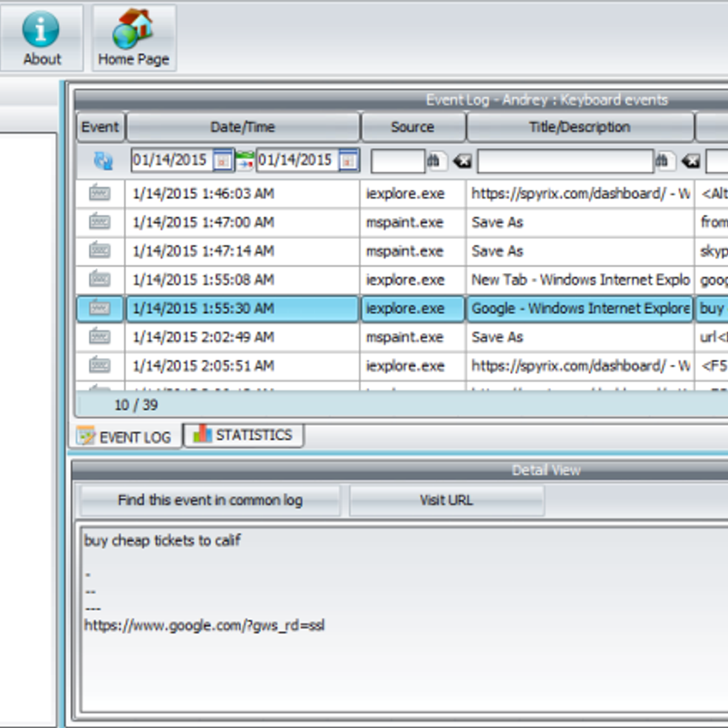Click the keyboard icon on the 1:46:03 AM row
This screenshot has height=728, width=728.
(99, 194)
